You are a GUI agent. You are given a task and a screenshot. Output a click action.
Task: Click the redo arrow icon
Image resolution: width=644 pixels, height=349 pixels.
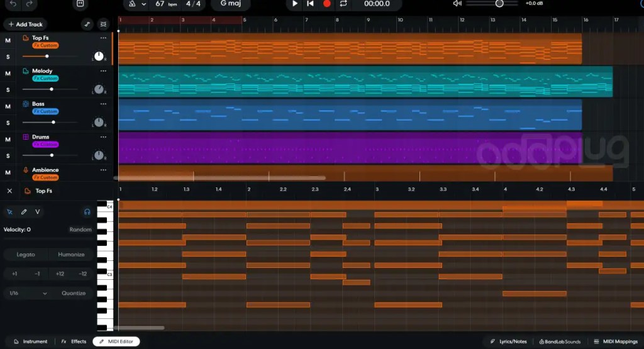click(x=29, y=4)
